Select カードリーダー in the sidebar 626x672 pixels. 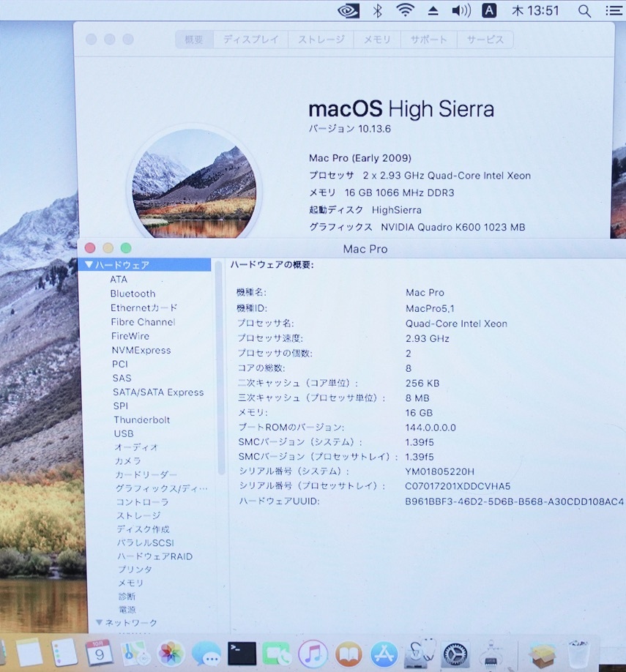click(146, 474)
